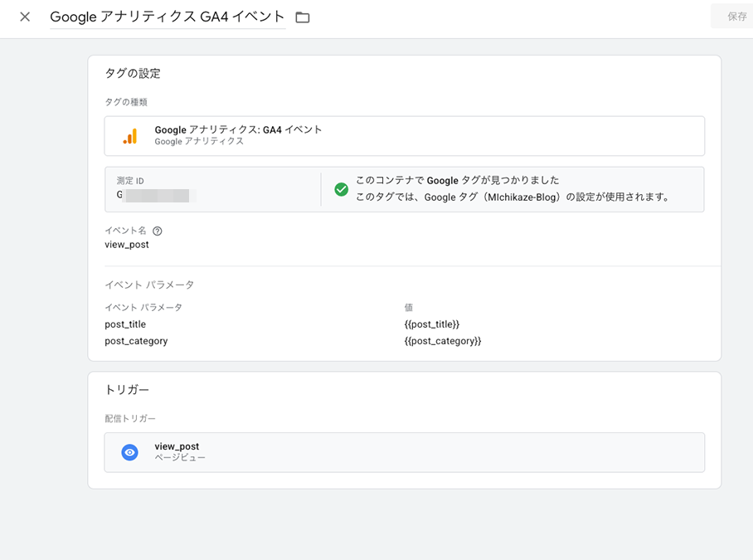This screenshot has height=560, width=753.
Task: Click the タグの種類 label
Action: pos(126,102)
